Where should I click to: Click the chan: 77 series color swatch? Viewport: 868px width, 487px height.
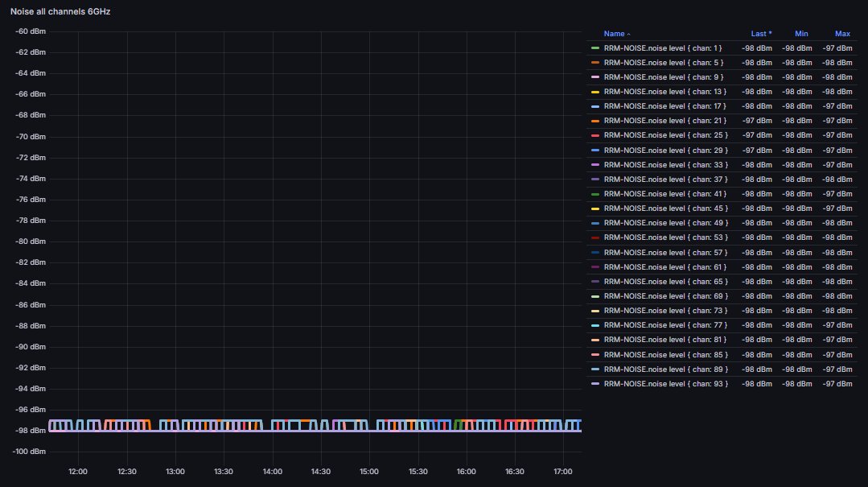point(595,325)
